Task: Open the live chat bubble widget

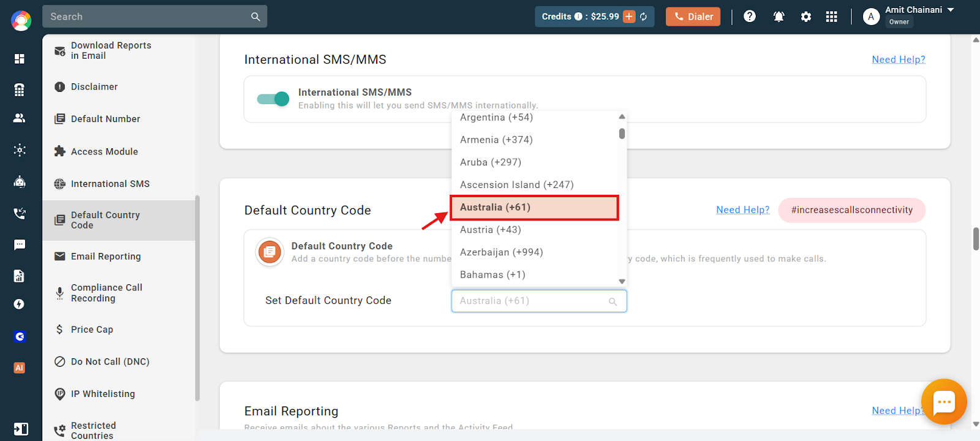Action: 944,402
